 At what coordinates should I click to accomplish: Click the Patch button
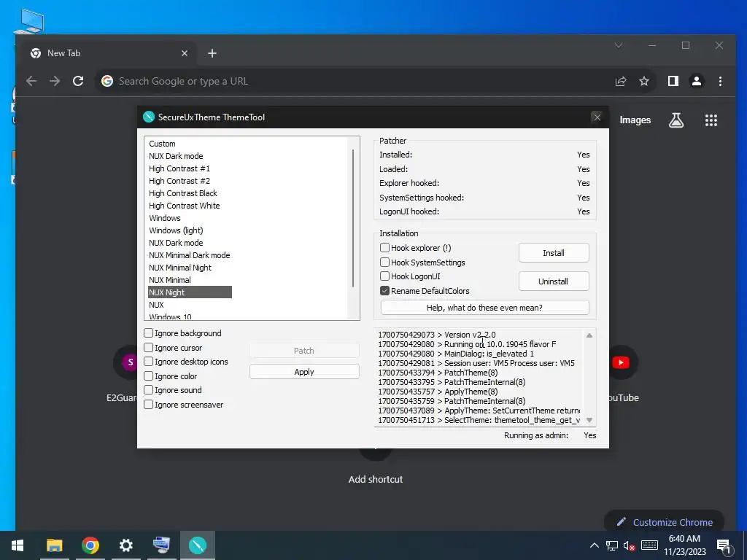point(304,351)
